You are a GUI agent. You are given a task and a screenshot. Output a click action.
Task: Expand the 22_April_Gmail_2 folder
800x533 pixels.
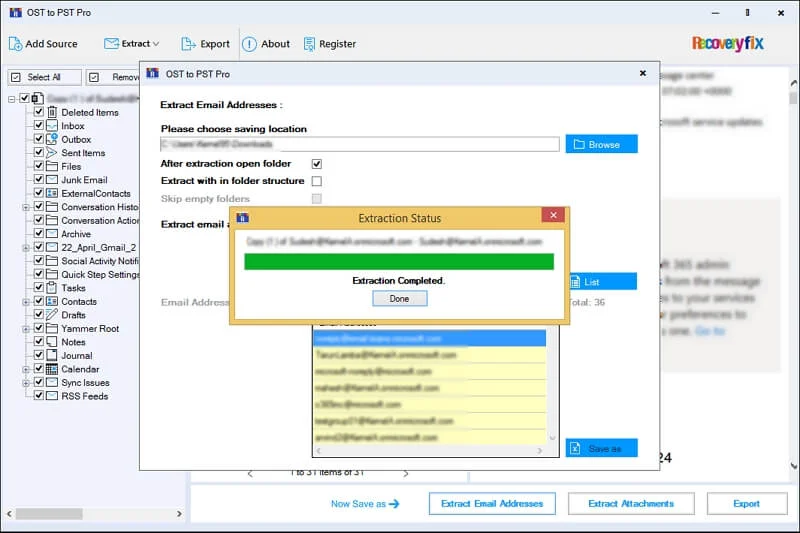26,248
